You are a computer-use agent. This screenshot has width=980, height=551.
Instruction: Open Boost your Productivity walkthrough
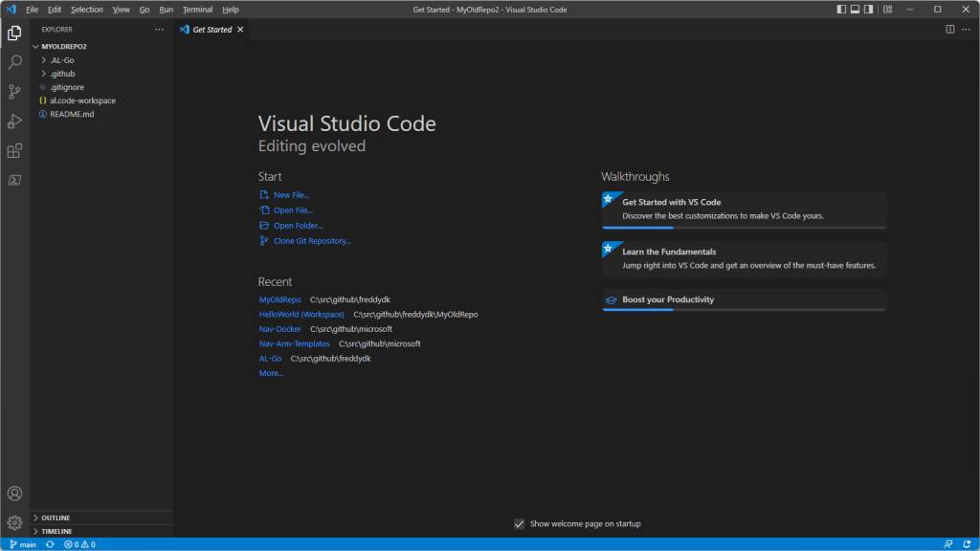coord(744,299)
